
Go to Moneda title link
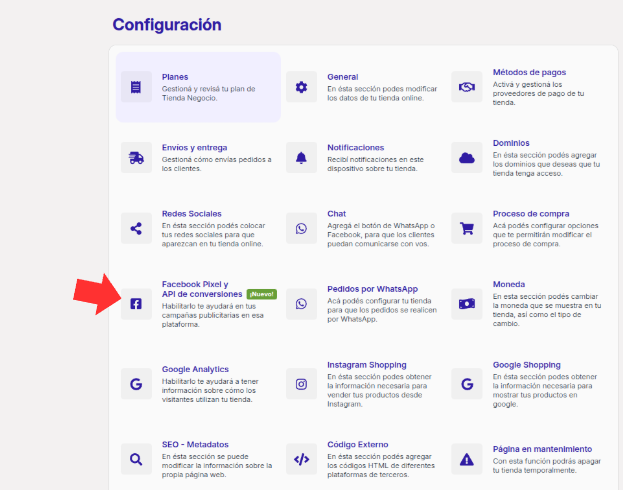[509, 284]
